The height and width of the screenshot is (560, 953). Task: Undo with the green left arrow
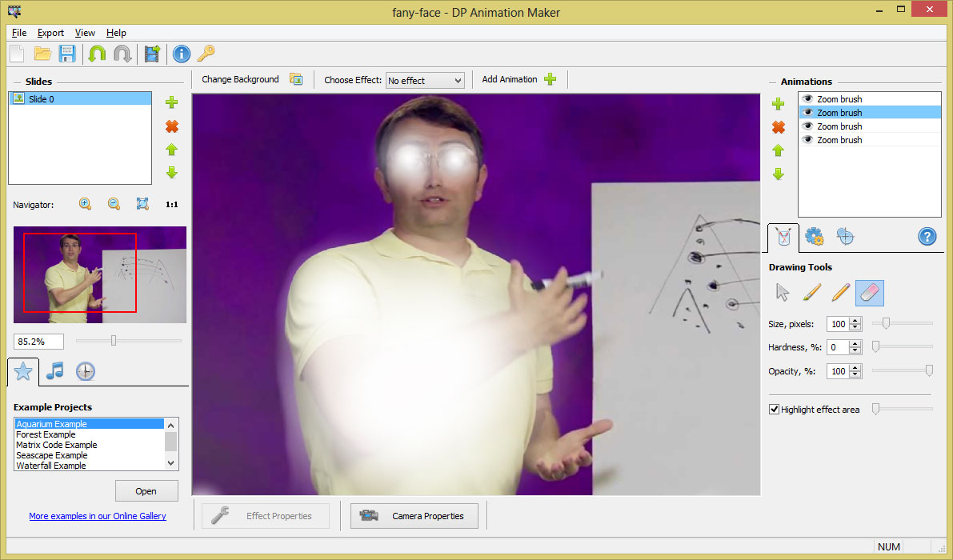tap(98, 54)
